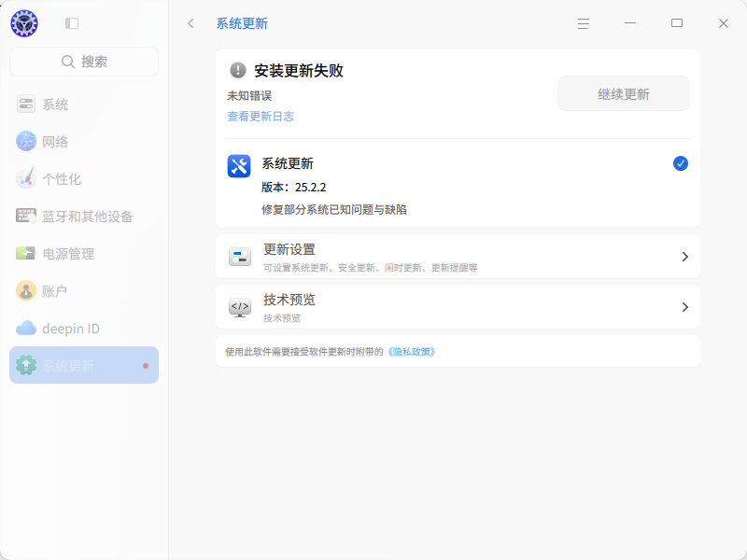Click the deepin ID cloud icon
747x560 pixels.
[x=26, y=329]
